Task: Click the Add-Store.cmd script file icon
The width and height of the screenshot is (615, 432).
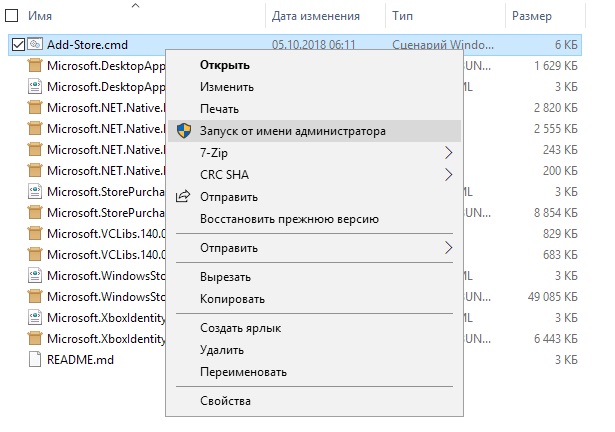Action: tap(35, 44)
